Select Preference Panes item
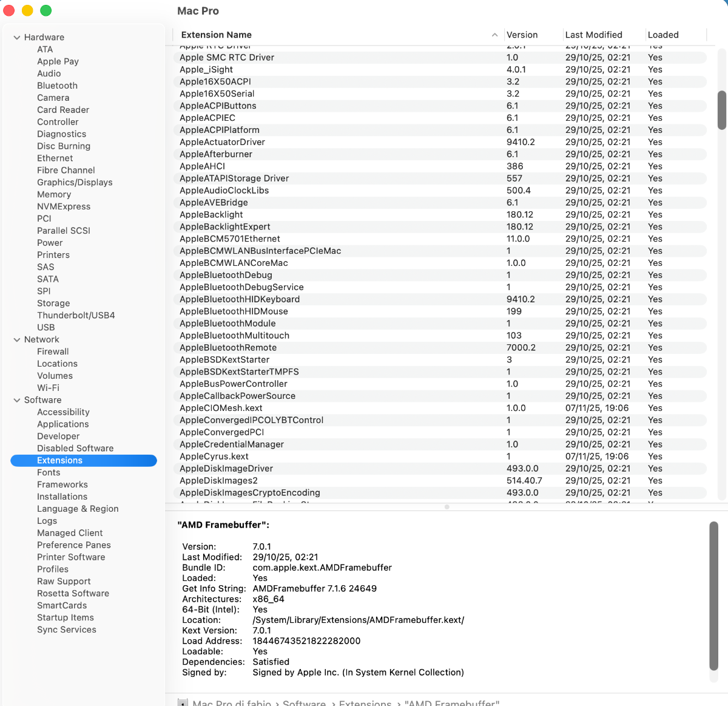 73,545
